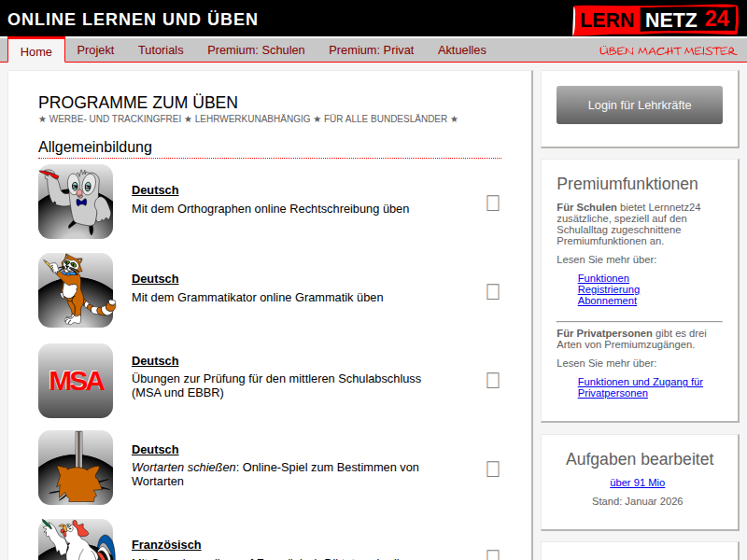The height and width of the screenshot is (560, 747).
Task: Follow the Registrierung link
Action: pyautogui.click(x=609, y=289)
